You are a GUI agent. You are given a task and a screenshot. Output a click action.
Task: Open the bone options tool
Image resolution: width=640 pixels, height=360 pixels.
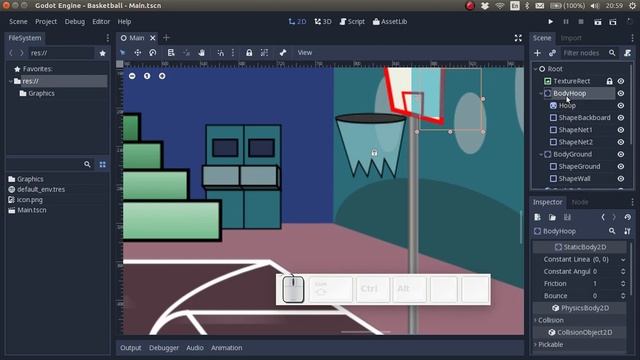[x=283, y=53]
